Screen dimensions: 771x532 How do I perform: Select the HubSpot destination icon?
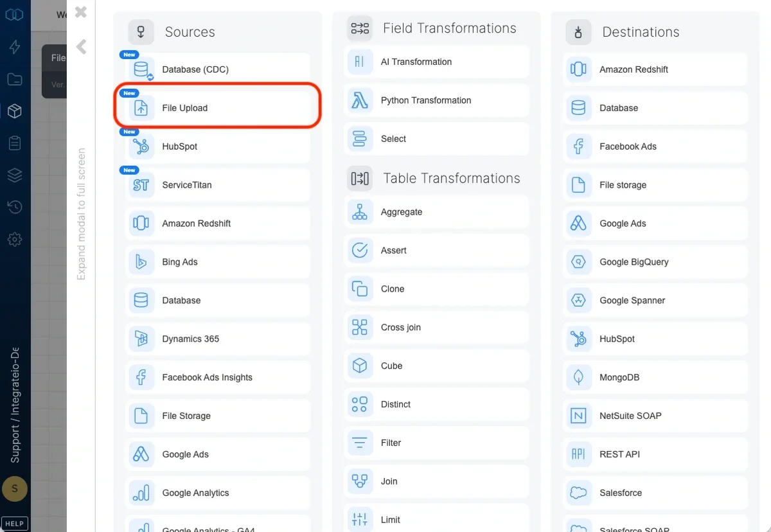click(x=578, y=339)
